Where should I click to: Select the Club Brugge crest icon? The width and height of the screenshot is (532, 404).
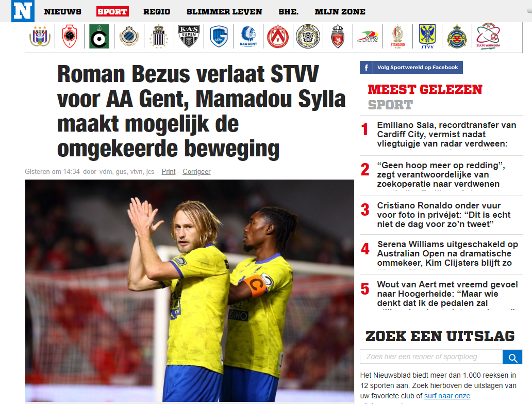129,36
